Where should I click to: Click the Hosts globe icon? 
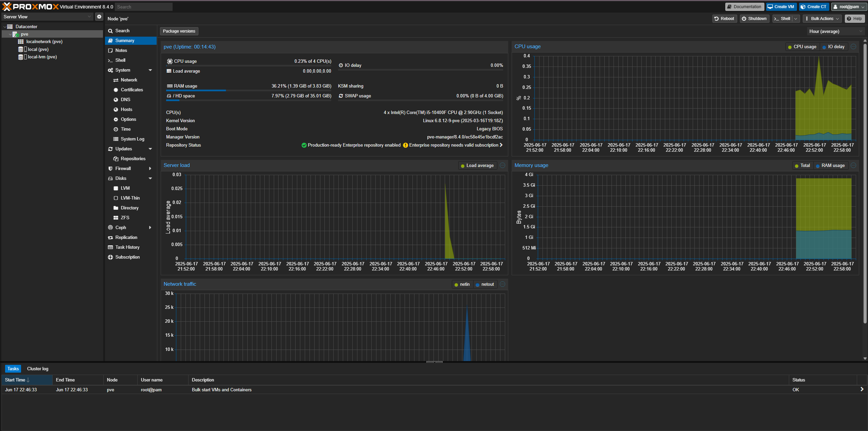pos(116,110)
